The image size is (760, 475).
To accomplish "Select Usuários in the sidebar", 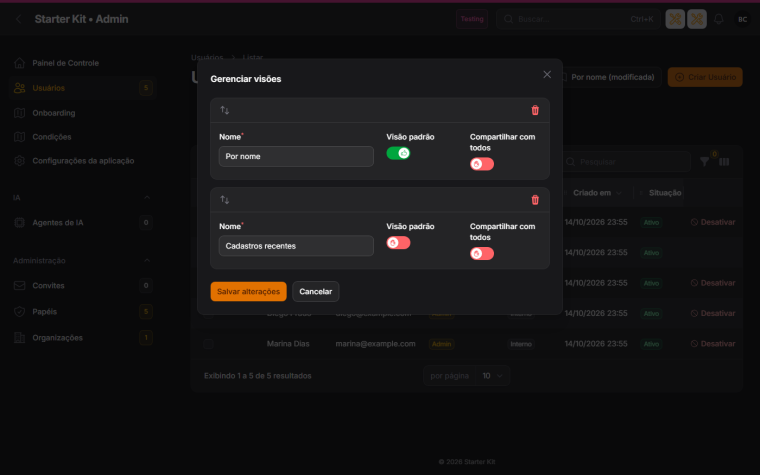I will pyautogui.click(x=82, y=88).
